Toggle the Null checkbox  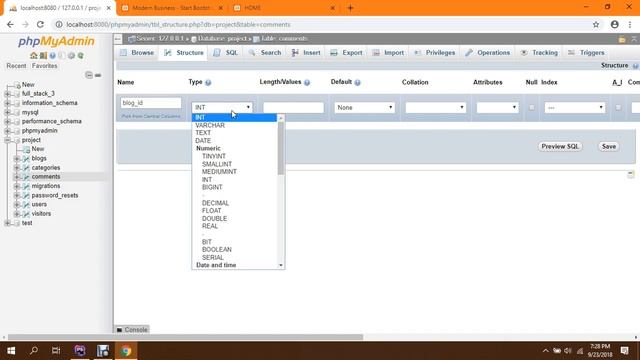(531, 107)
